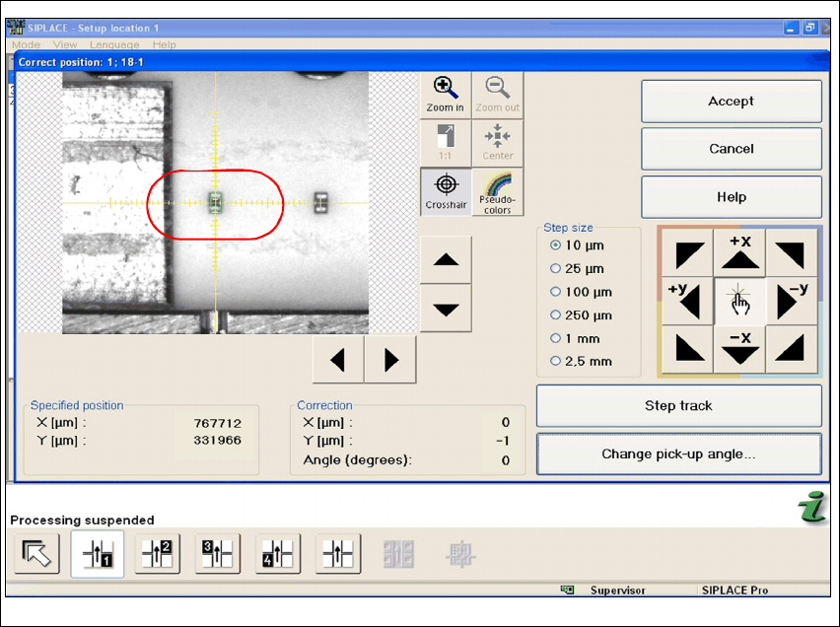Screen dimensions: 840x627
Task: Enable Pseudo-colors rainbow view
Action: [498, 191]
